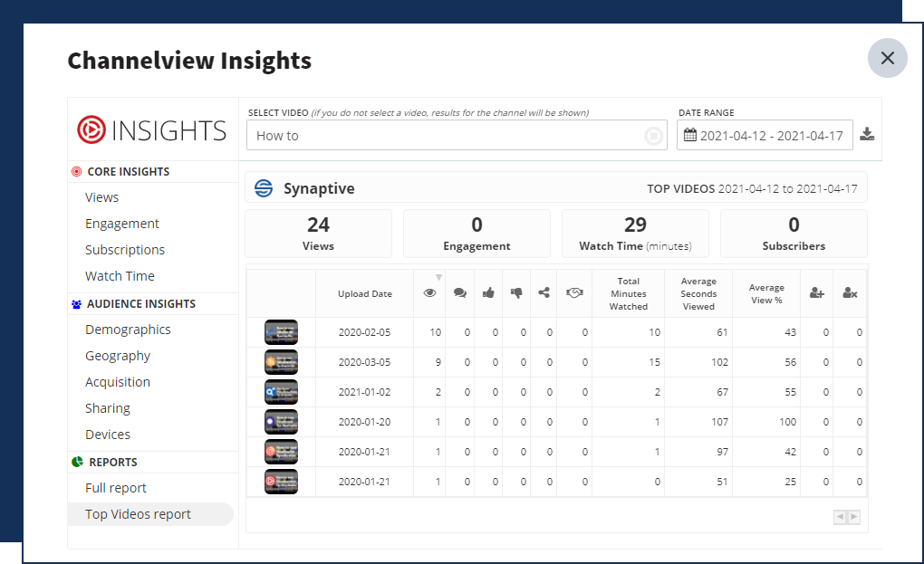Open the Engagement report in sidebar
This screenshot has height=564, width=924.
(122, 224)
